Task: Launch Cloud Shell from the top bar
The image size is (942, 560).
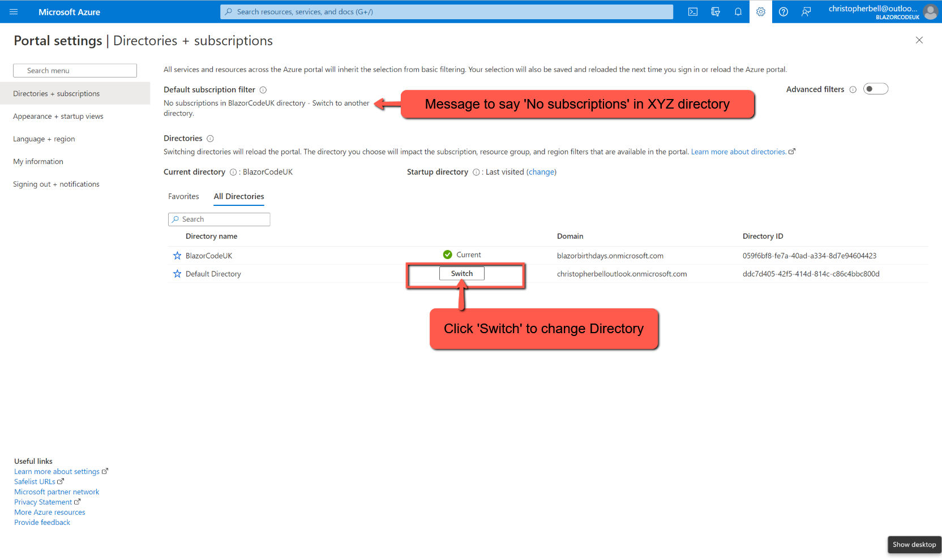Action: (x=692, y=11)
